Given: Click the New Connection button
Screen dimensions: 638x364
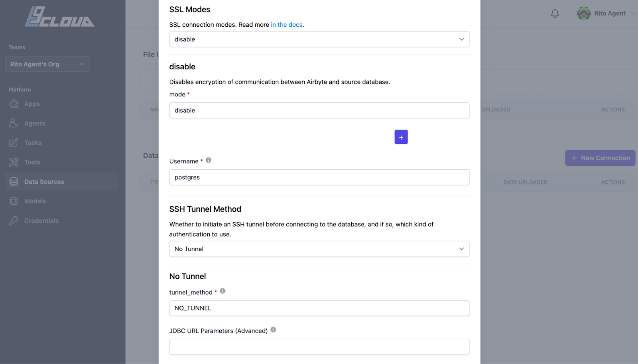Looking at the screenshot, I should point(600,158).
